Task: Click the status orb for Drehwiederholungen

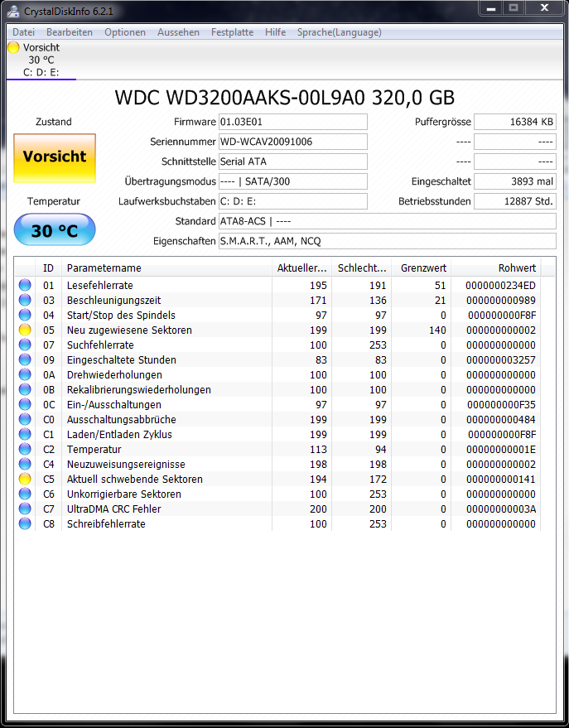Action: click(x=25, y=374)
